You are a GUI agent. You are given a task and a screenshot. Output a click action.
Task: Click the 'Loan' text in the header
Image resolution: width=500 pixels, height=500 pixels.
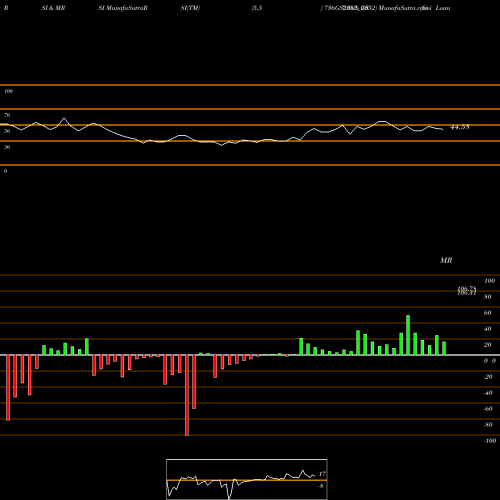443,8
